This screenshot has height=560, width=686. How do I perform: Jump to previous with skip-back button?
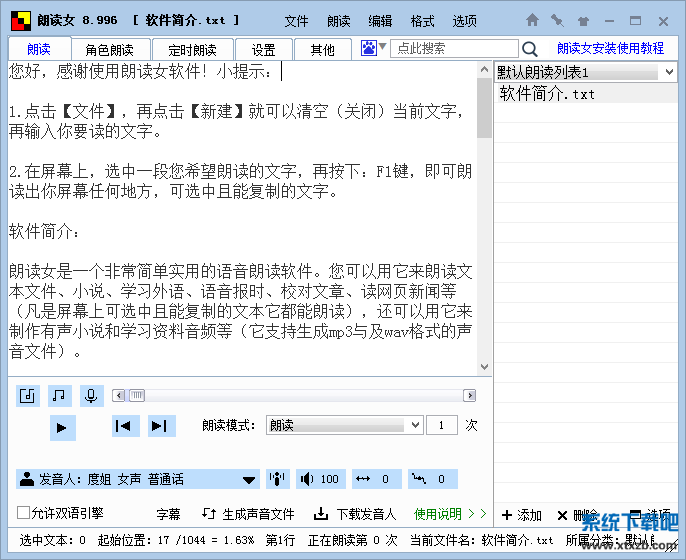pos(126,426)
